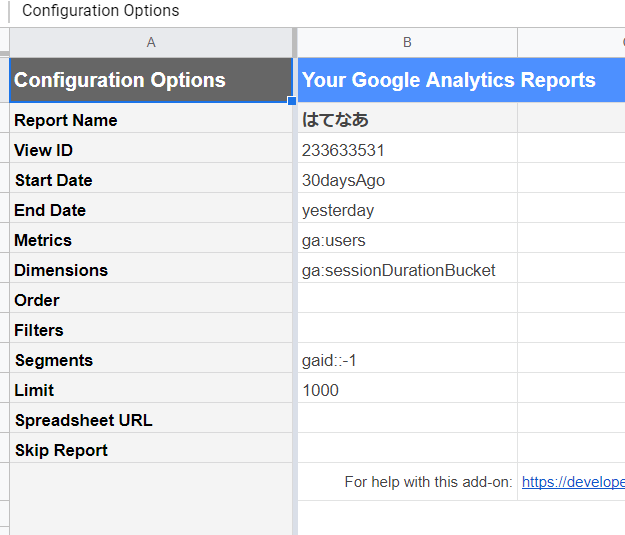
Task: Select the 233633531 View ID value
Action: [407, 148]
